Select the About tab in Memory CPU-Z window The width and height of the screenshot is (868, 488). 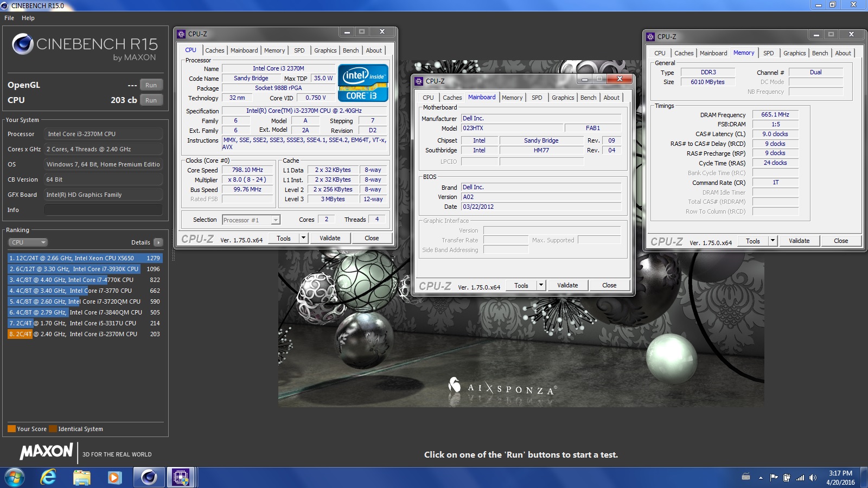coord(843,53)
